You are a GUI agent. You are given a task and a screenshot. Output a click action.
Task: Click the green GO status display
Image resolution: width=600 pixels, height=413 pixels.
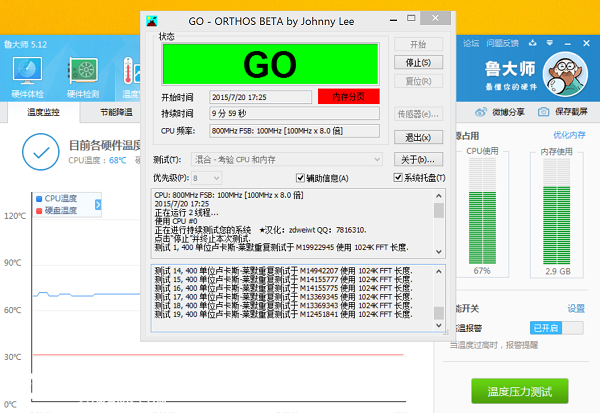click(271, 64)
